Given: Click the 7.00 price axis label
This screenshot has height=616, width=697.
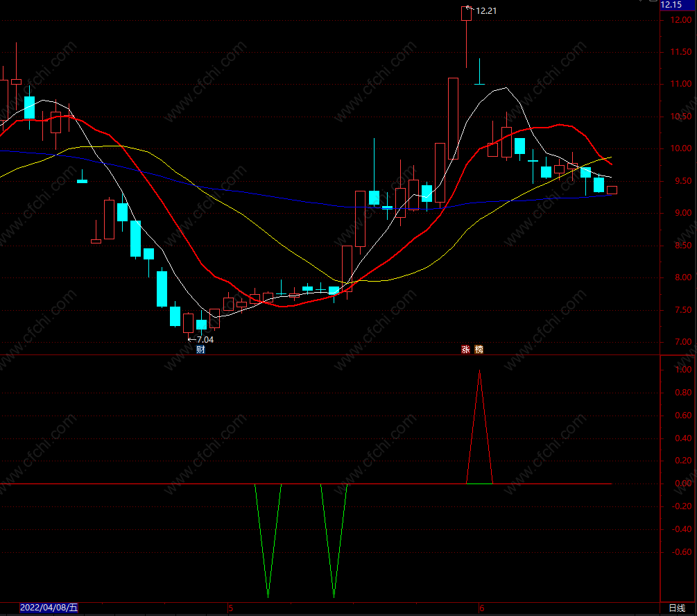Looking at the screenshot, I should 683,342.
